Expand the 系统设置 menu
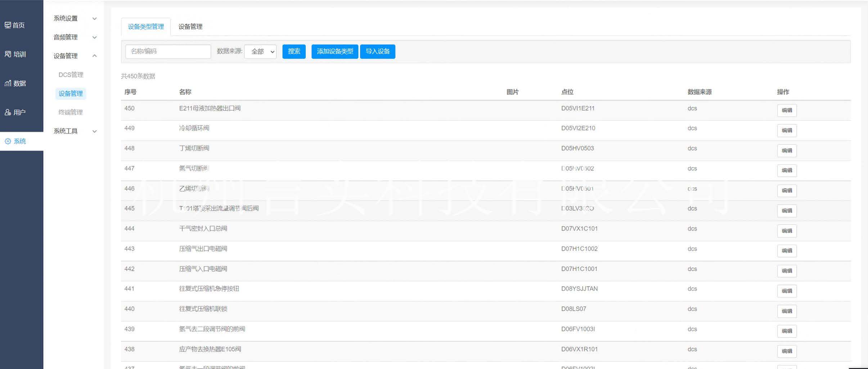Screen dimensions: 868x369 (75, 18)
